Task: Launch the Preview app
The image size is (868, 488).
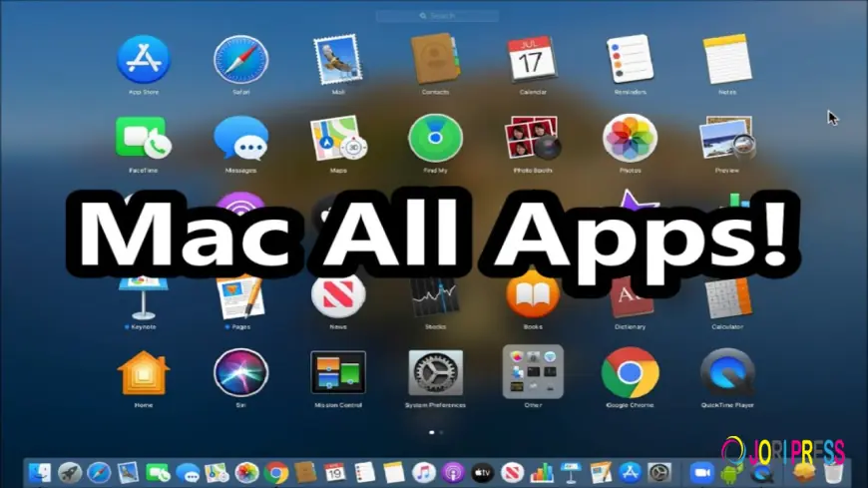Action: (x=727, y=138)
